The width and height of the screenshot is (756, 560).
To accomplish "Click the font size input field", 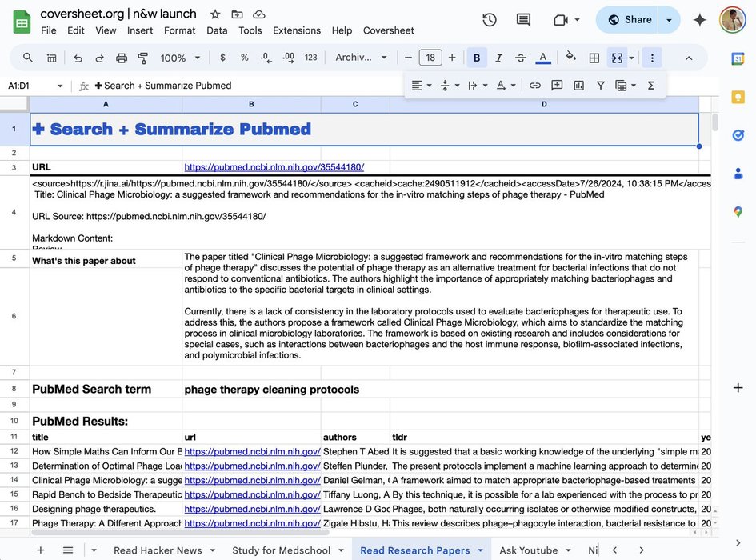I will pos(430,58).
